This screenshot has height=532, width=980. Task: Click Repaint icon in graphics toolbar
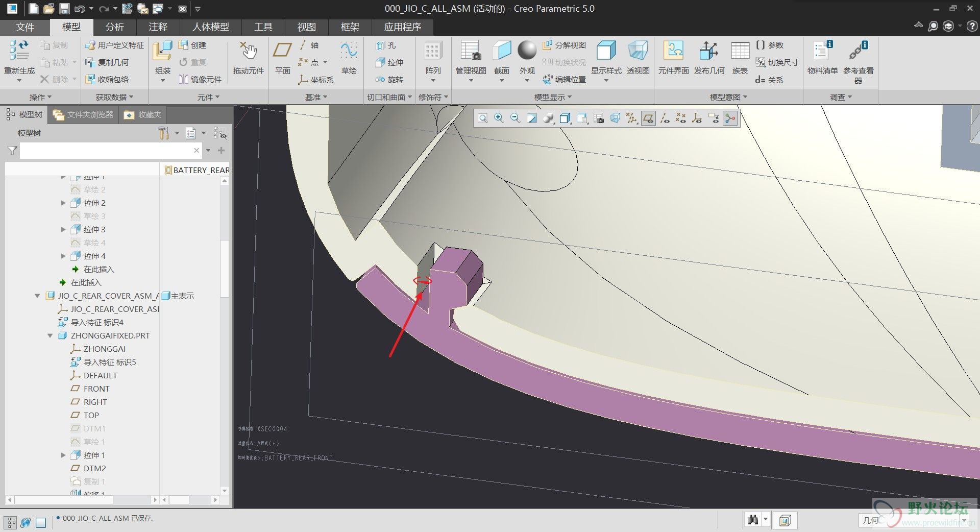(x=532, y=118)
